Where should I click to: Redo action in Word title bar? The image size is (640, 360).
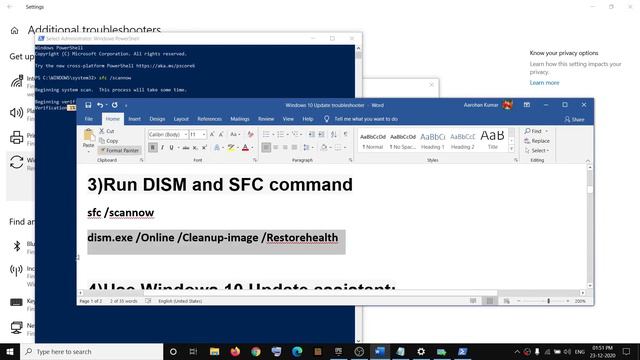(x=115, y=105)
